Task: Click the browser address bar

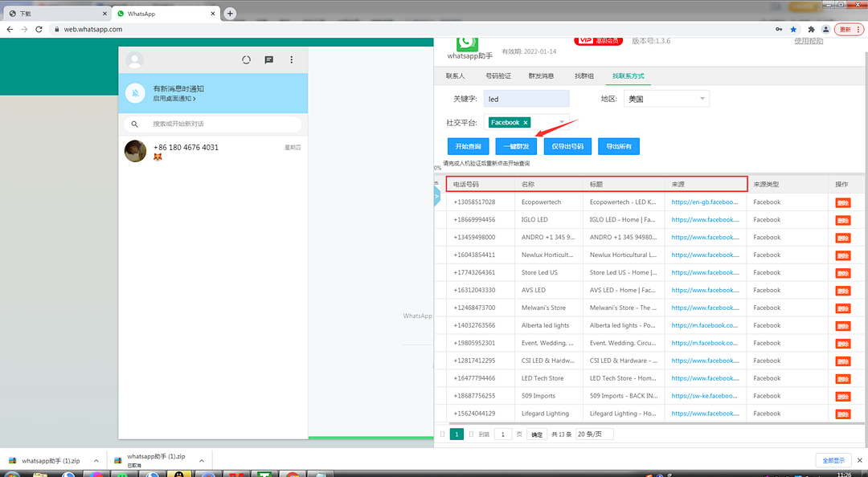Action: click(x=410, y=30)
